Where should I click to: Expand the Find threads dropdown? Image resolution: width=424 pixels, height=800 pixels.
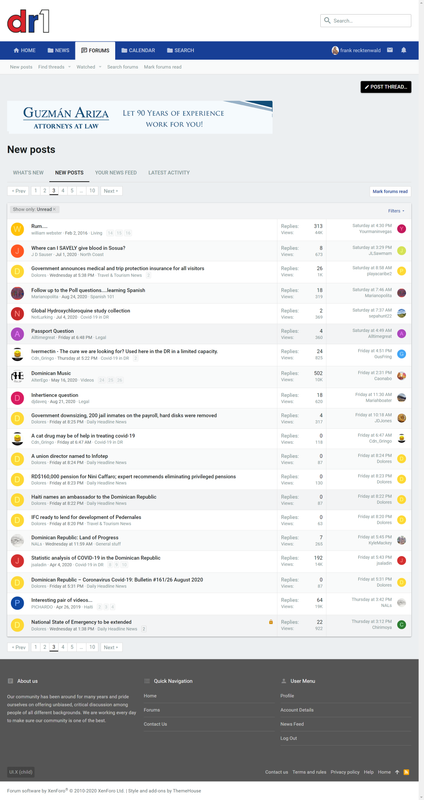coord(69,67)
